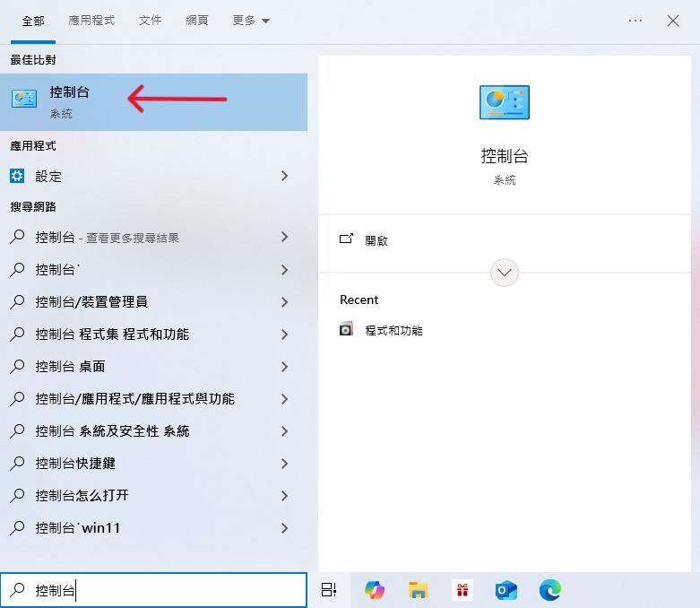Select web suggestion 控制台快捷鍵
Screen dimensions: 700x608
click(75, 464)
